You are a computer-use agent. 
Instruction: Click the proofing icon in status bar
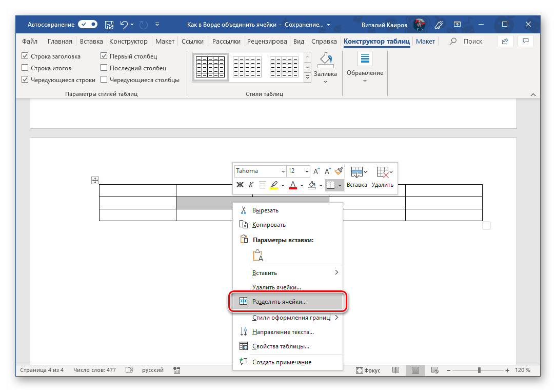129,370
